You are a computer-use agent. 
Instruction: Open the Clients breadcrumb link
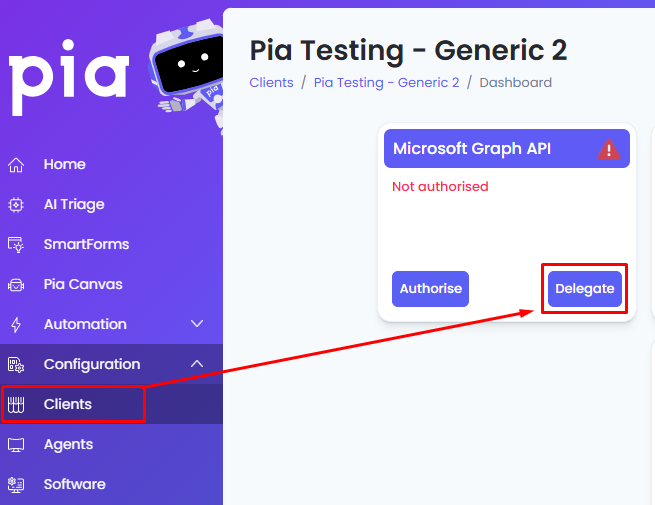point(272,83)
